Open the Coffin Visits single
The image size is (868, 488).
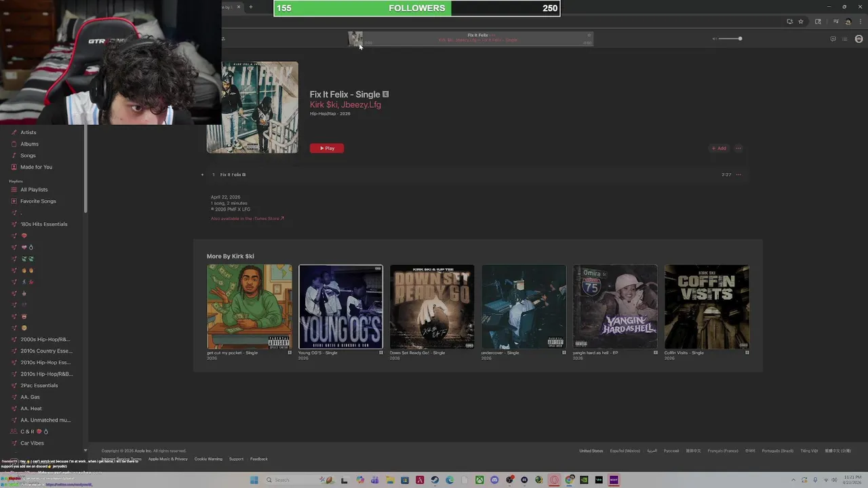coord(707,307)
